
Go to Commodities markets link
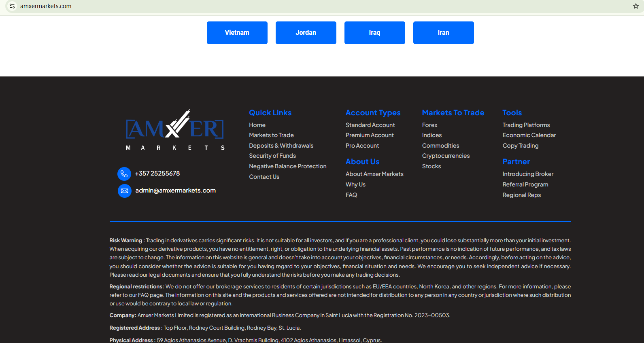pos(441,146)
